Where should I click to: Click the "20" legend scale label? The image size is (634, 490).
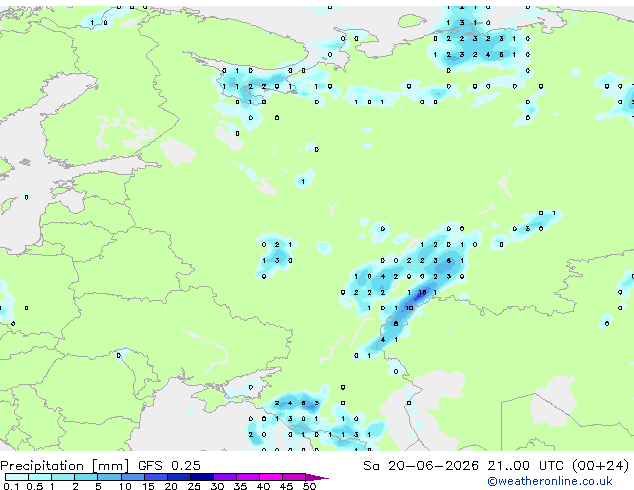(x=171, y=486)
